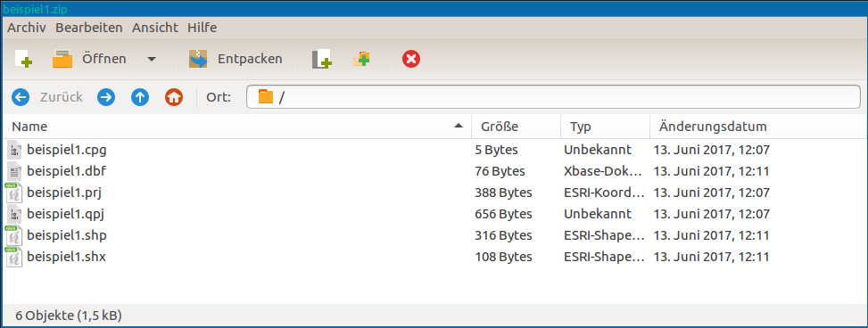Click the beispiel1.shx QGIS file icon
This screenshot has width=868, height=328.
[14, 258]
